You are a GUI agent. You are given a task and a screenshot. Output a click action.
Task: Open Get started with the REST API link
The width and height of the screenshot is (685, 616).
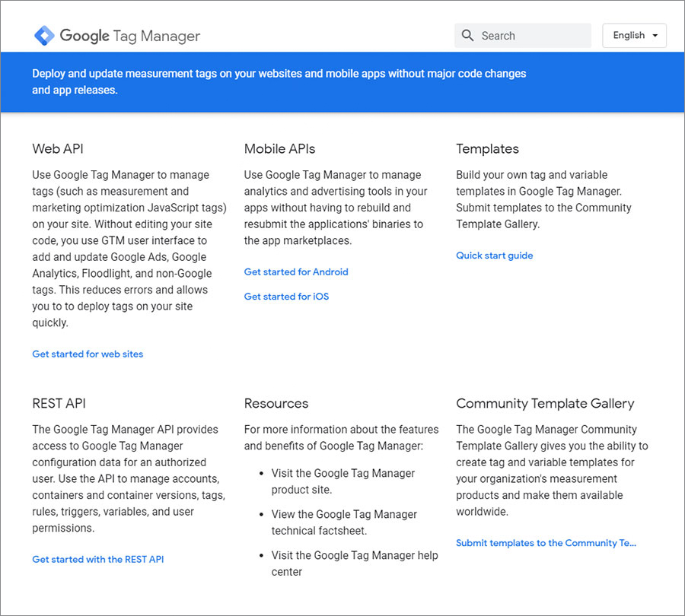pos(98,559)
